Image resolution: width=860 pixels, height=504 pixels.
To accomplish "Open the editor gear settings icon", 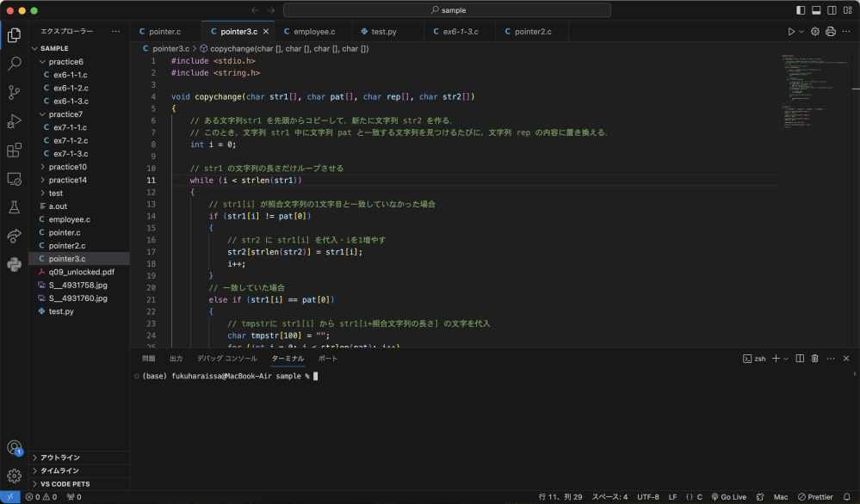I will click(815, 32).
